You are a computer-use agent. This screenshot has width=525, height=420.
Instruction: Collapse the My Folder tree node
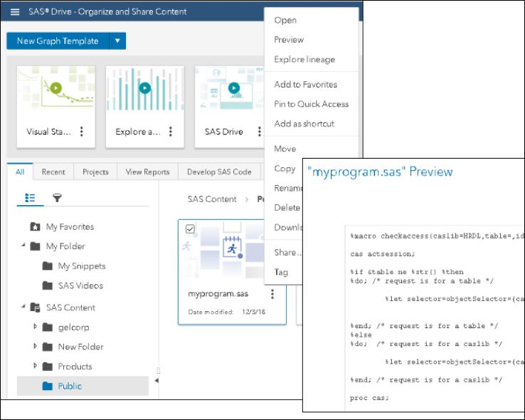tap(23, 246)
